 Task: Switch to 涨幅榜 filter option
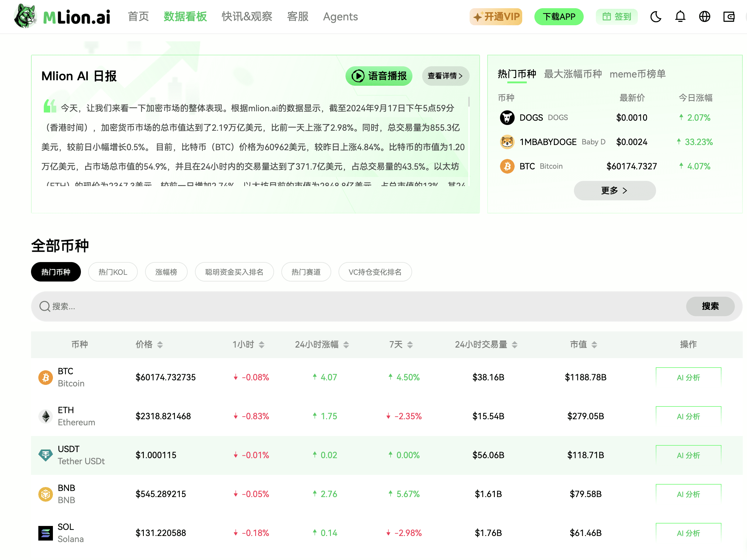pos(166,272)
